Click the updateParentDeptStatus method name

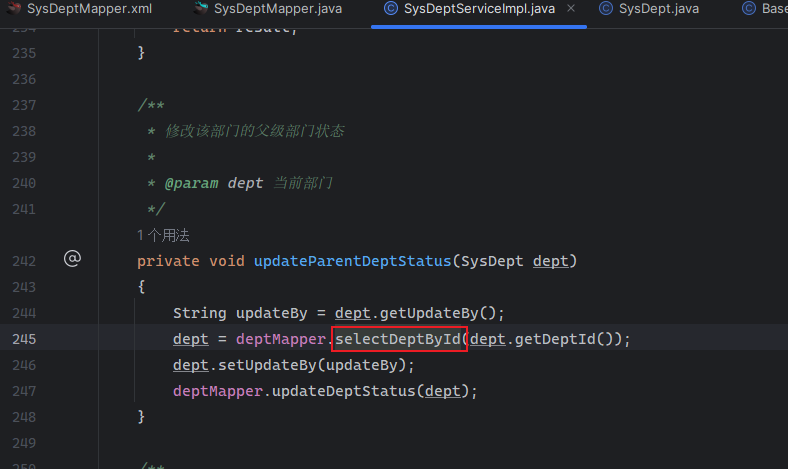(351, 261)
